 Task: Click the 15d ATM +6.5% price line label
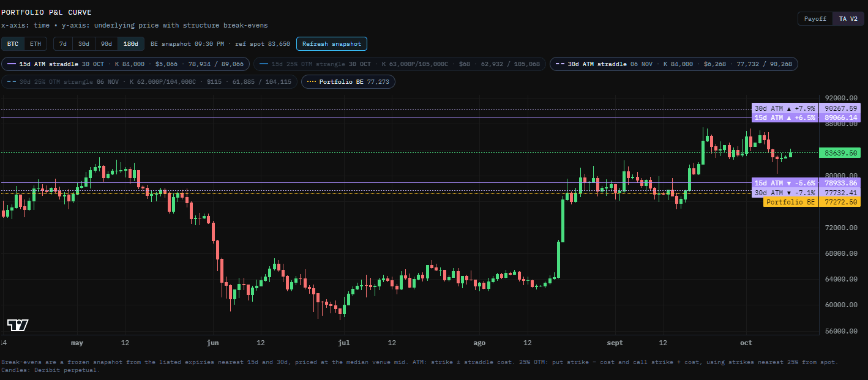[785, 117]
